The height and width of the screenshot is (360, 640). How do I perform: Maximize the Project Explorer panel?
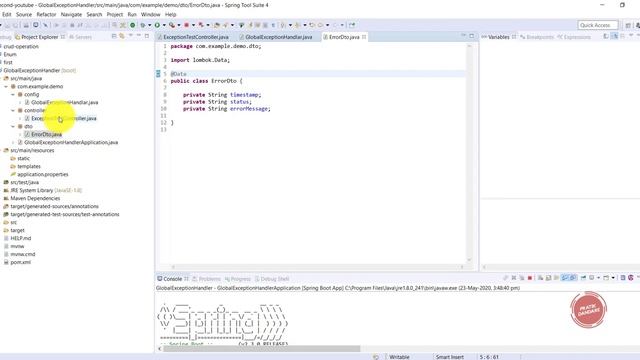point(147,36)
